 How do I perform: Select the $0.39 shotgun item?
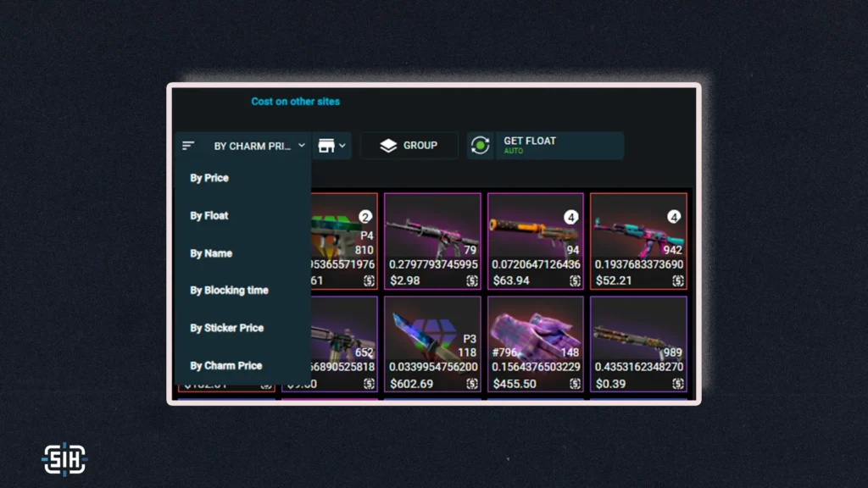(638, 344)
